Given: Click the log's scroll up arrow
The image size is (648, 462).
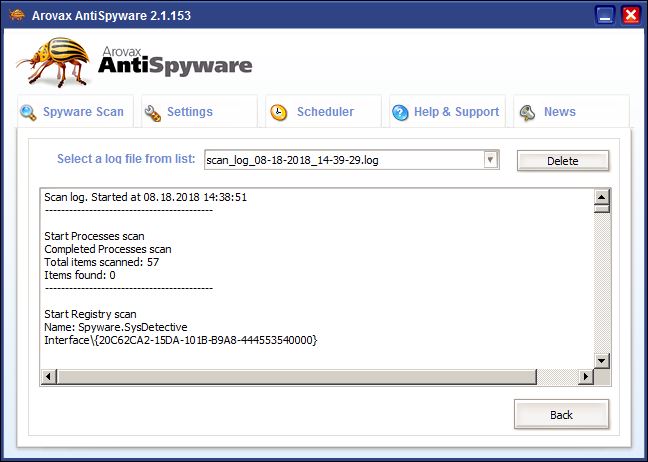Looking at the screenshot, I should coord(602,197).
